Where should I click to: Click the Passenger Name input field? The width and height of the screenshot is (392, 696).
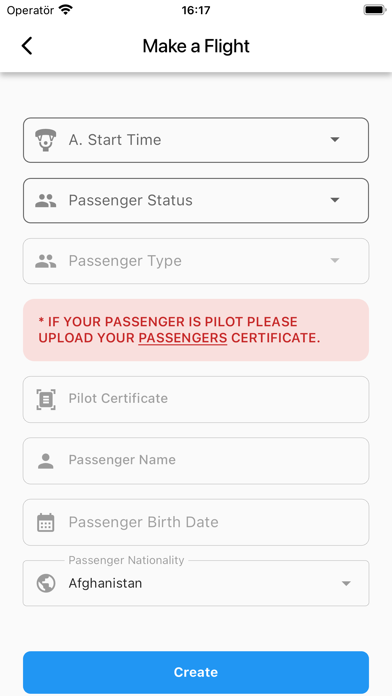pyautogui.click(x=196, y=461)
